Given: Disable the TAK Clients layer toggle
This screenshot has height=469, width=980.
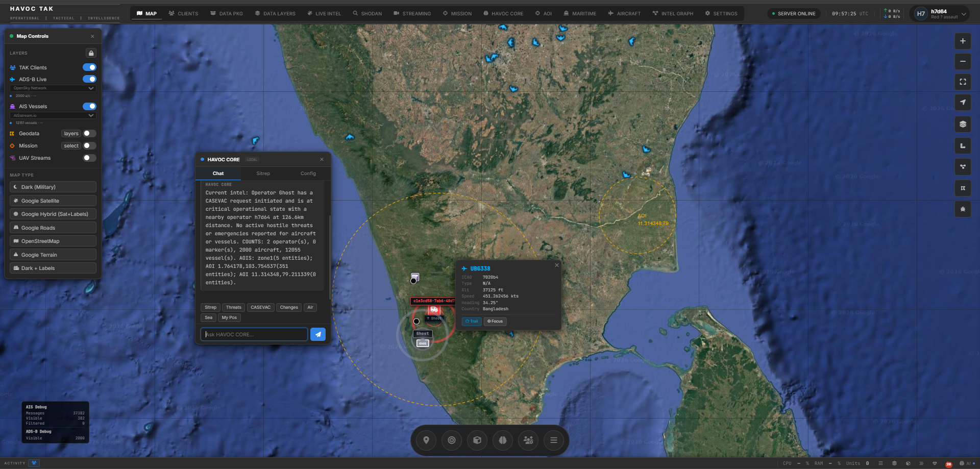Looking at the screenshot, I should tap(89, 67).
